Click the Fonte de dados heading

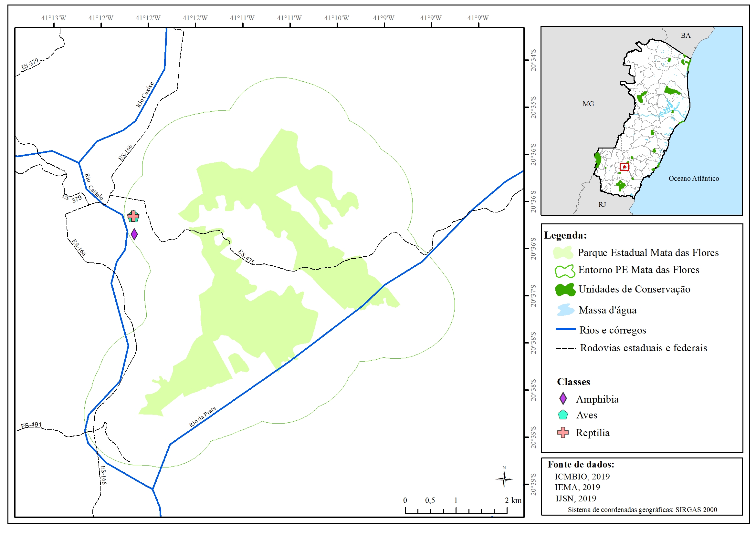[581, 464]
